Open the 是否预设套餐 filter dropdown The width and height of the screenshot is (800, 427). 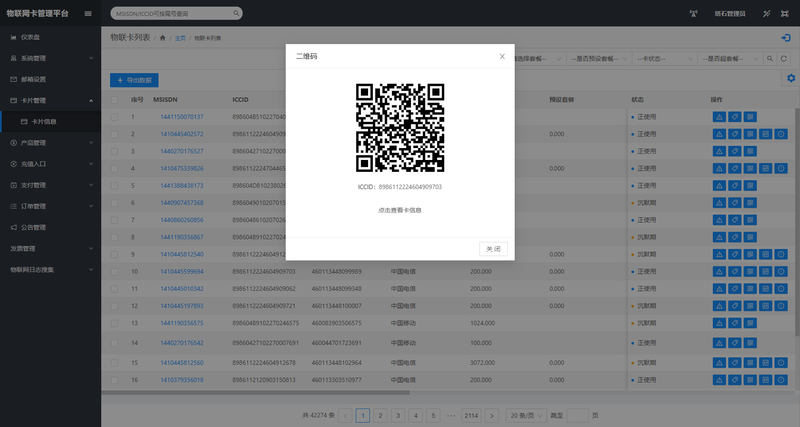click(599, 59)
